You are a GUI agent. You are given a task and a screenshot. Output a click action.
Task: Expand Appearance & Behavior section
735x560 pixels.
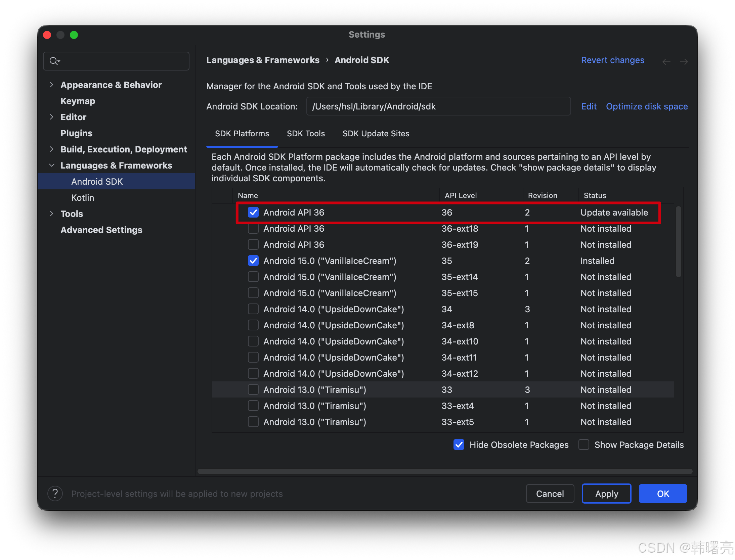tap(51, 85)
